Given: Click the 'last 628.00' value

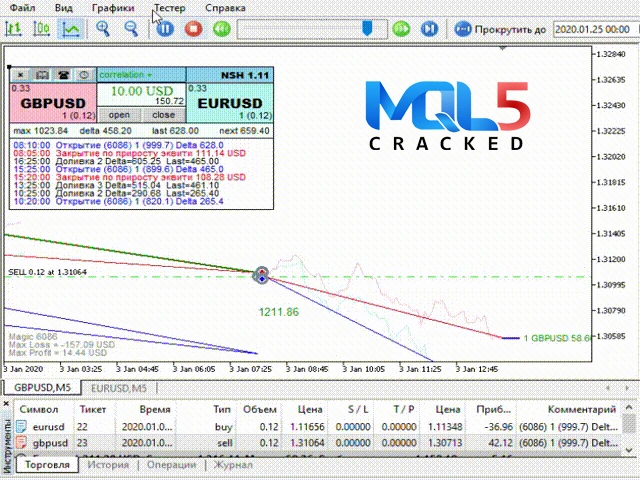Looking at the screenshot, I should point(175,131).
